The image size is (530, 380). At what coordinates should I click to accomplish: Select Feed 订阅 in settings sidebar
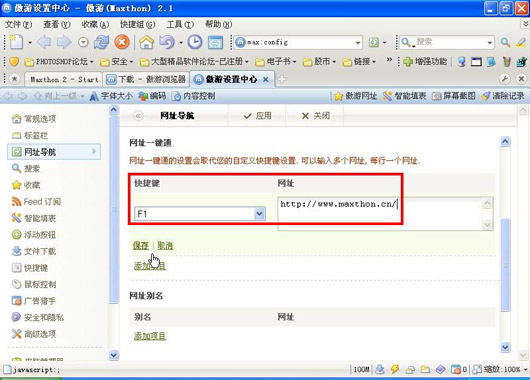tap(36, 202)
